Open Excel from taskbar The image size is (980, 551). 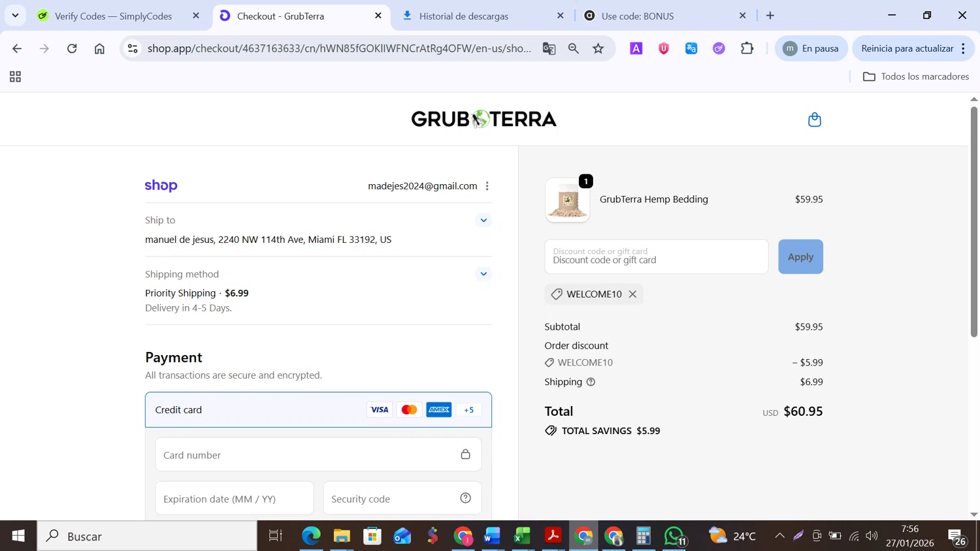522,536
